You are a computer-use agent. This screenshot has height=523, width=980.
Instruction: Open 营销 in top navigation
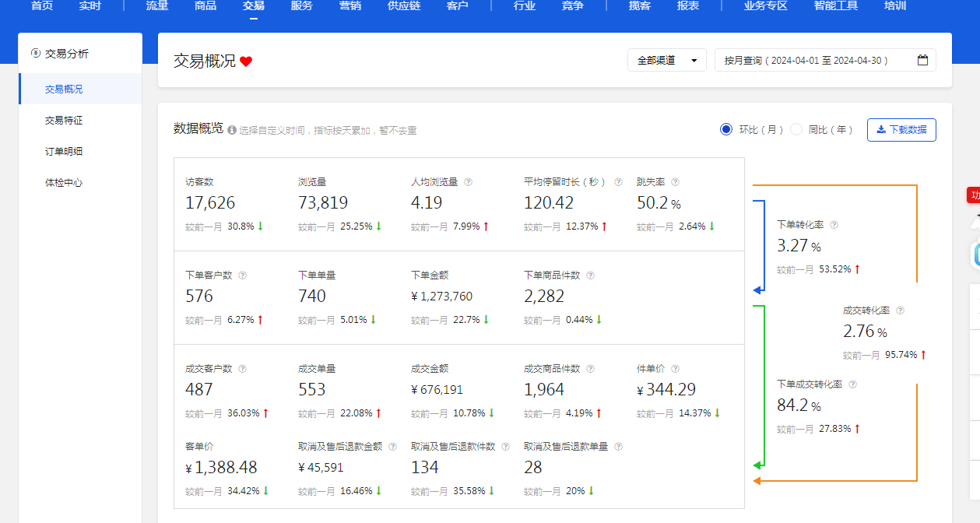click(x=350, y=6)
